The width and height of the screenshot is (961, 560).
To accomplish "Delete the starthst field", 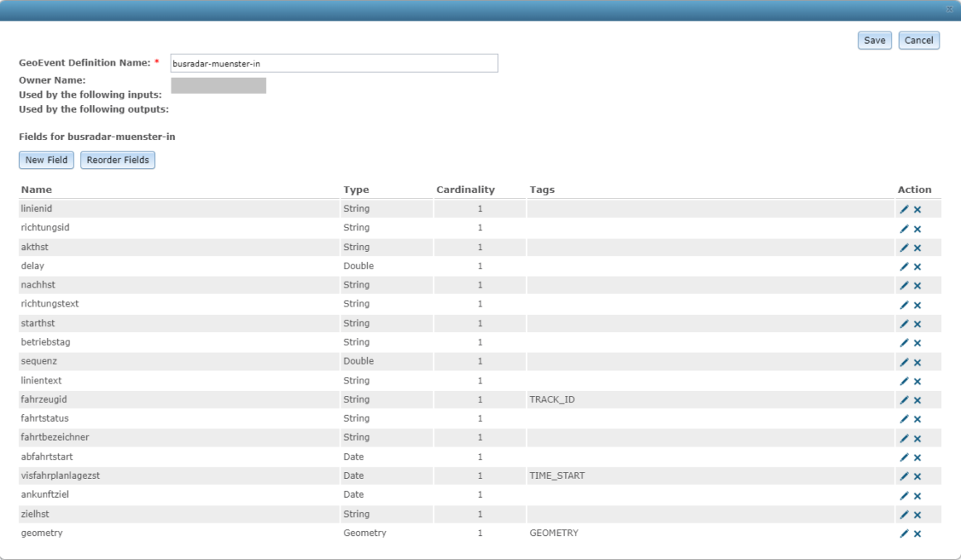I will [x=917, y=324].
